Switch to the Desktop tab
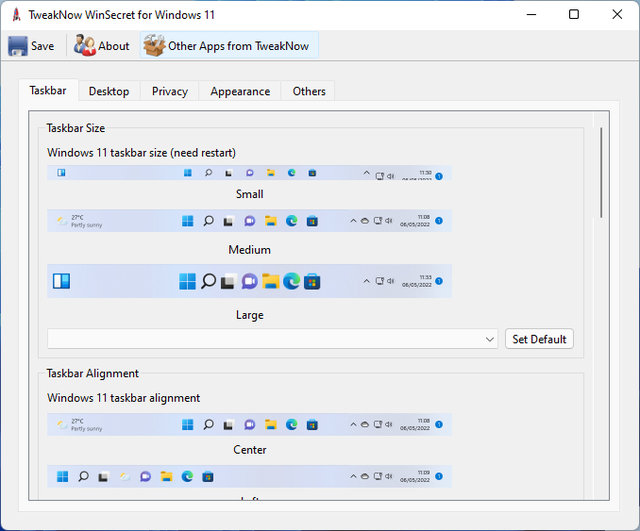This screenshot has height=531, width=640. pos(109,91)
